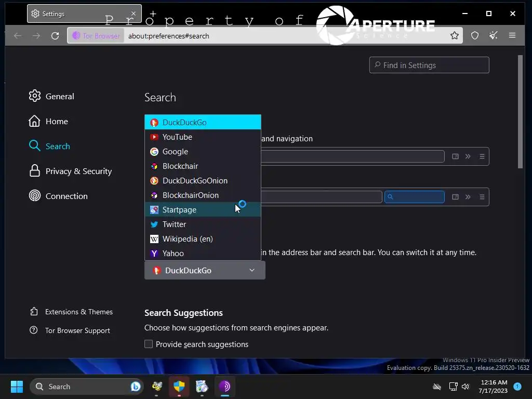Screen dimensions: 532x399
Task: Open the volume control tray icon
Action: click(x=465, y=387)
